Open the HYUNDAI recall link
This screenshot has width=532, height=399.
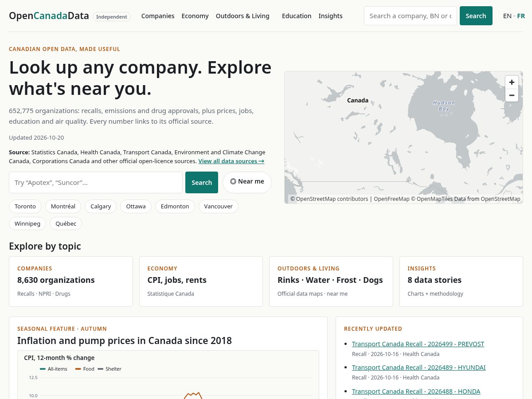[419, 368]
